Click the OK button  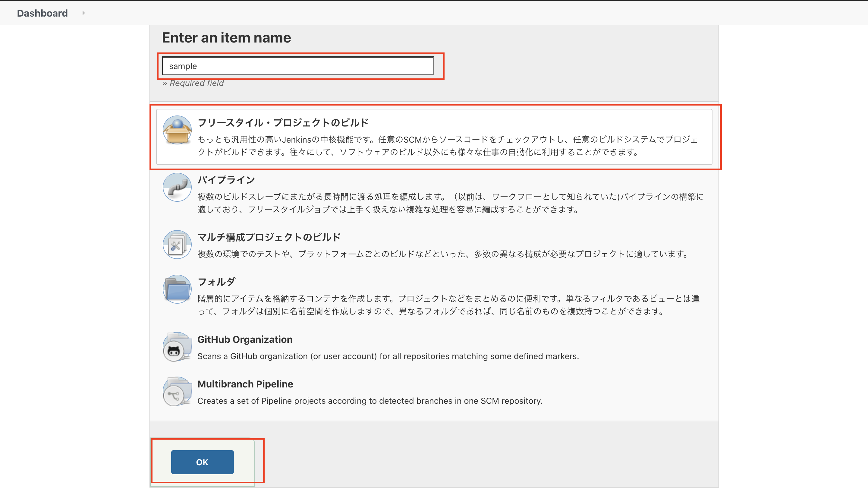202,462
